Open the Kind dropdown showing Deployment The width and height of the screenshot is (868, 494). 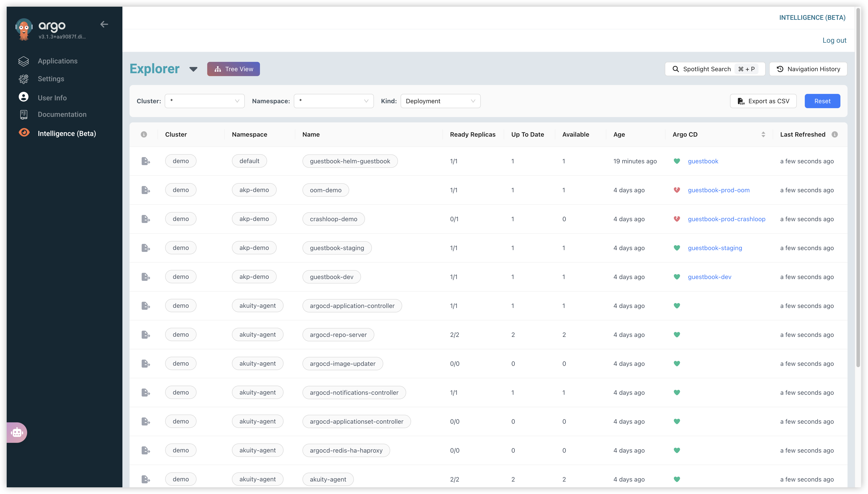[440, 101]
